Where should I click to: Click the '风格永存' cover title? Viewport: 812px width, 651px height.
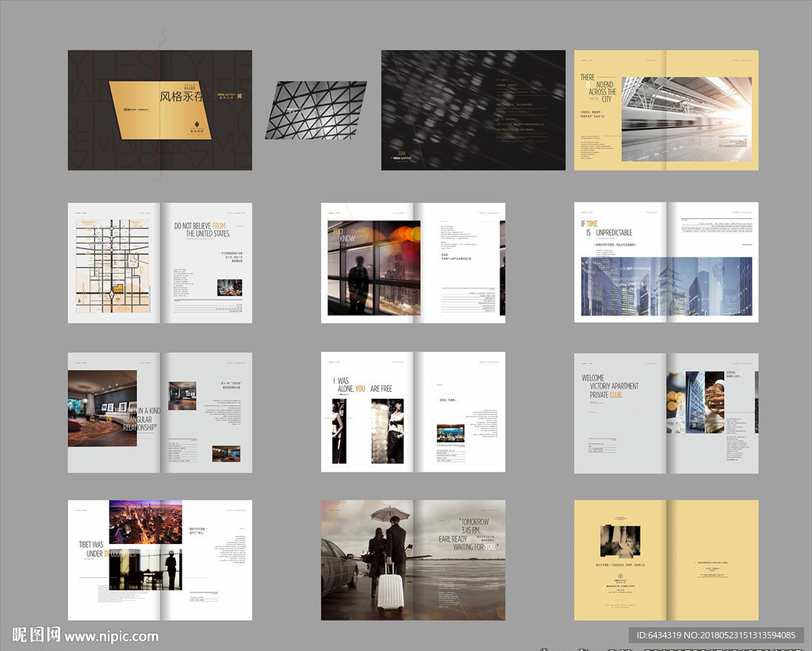click(x=181, y=96)
